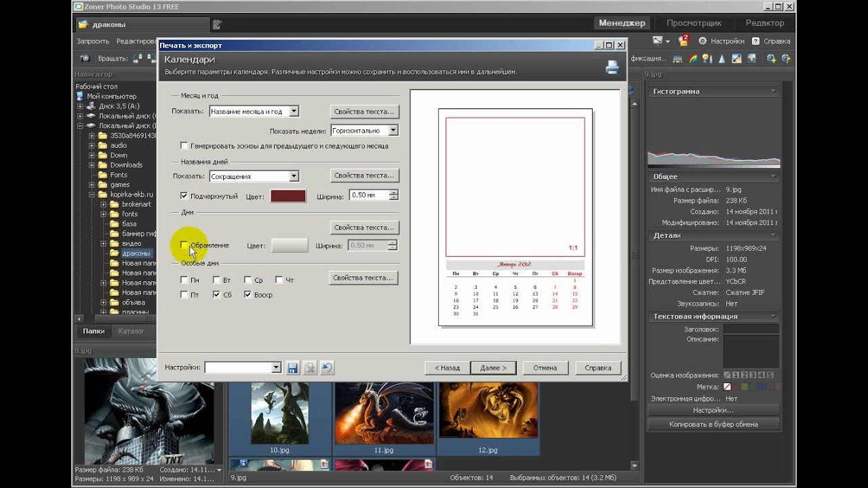
Task: Click the Отмена button
Action: [545, 368]
